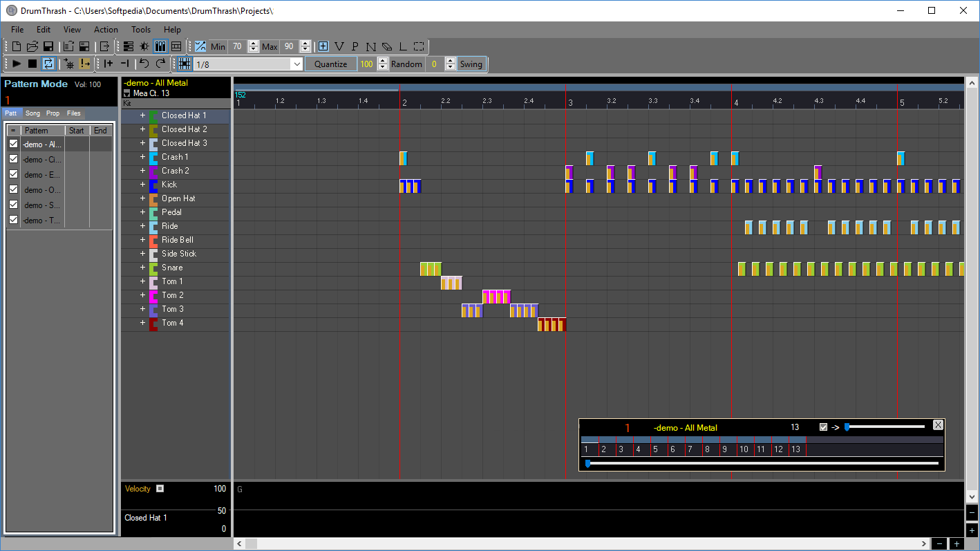Select the P tool icon
The width and height of the screenshot is (980, 551).
[x=355, y=46]
